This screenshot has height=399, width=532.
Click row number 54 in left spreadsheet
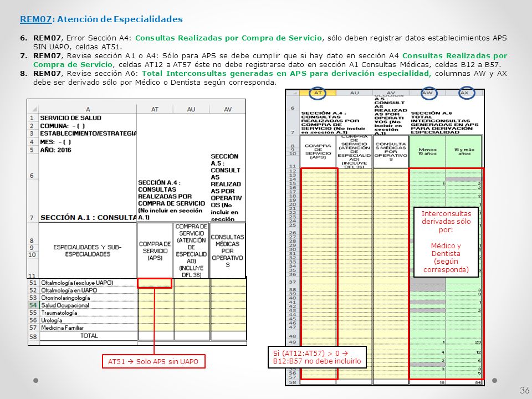coord(33,305)
